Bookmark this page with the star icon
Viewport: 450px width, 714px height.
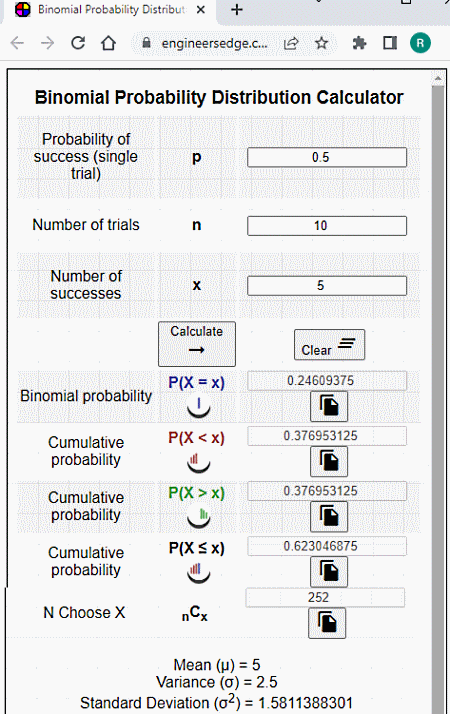tap(322, 43)
